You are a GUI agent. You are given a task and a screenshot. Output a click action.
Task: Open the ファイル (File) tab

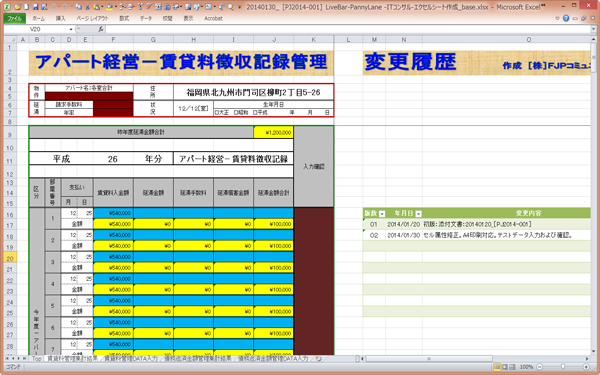point(15,18)
